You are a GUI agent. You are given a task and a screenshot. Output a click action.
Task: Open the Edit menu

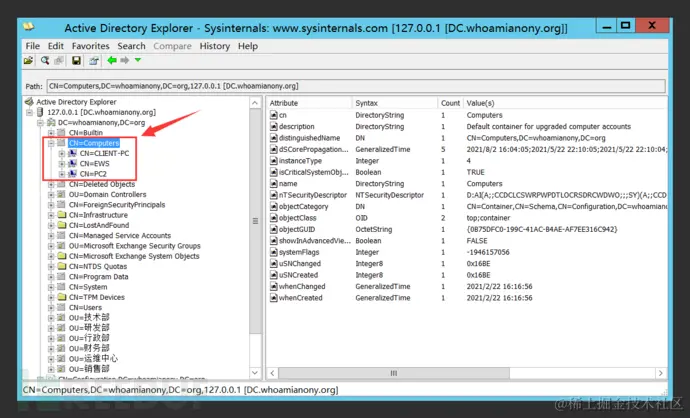(56, 46)
